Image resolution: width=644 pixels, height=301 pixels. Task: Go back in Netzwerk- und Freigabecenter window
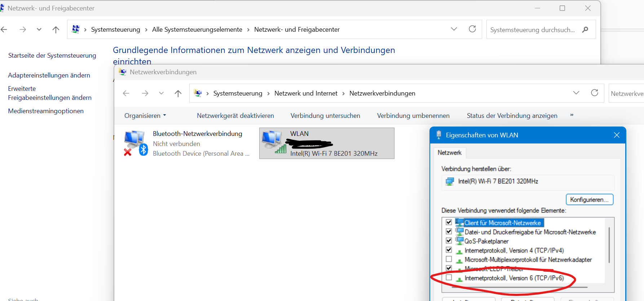(4, 30)
